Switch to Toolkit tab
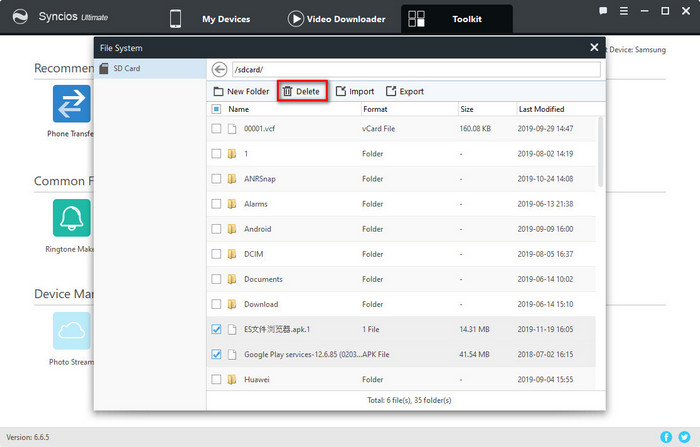The image size is (700, 447). [457, 19]
